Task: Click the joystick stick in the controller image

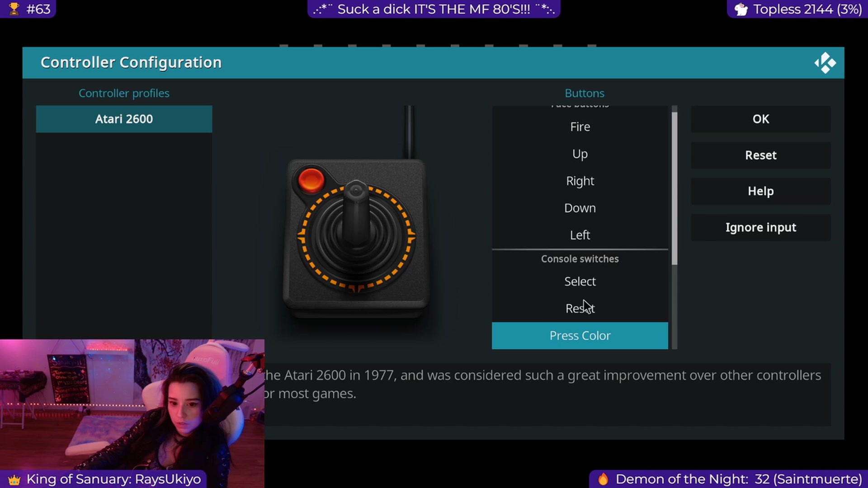Action: click(356, 212)
